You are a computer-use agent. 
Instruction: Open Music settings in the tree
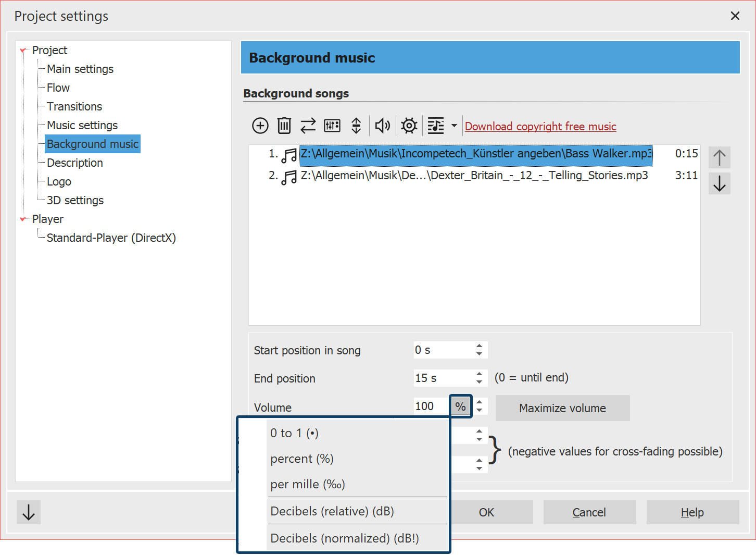pos(82,125)
